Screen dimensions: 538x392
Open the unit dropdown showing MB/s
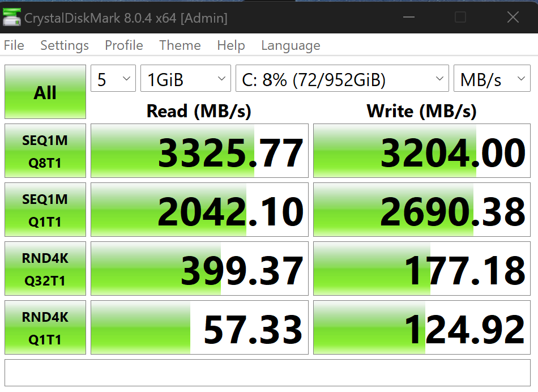[492, 78]
